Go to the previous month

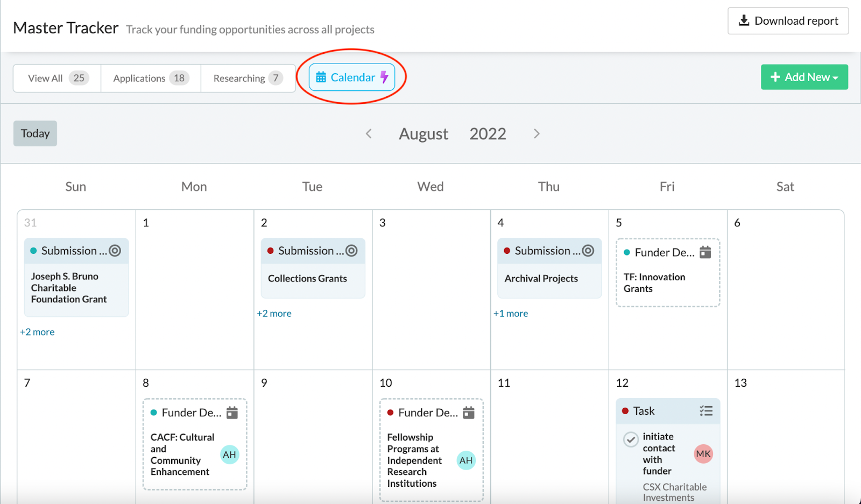pos(369,133)
